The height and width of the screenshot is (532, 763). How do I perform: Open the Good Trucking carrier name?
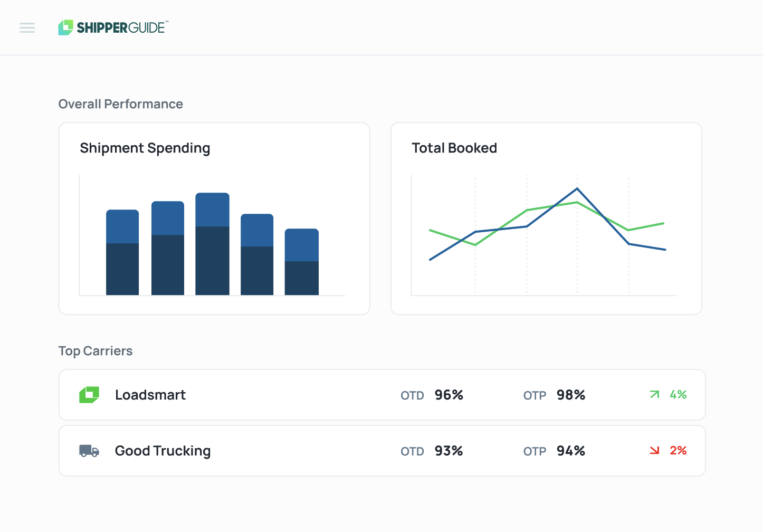coord(163,451)
